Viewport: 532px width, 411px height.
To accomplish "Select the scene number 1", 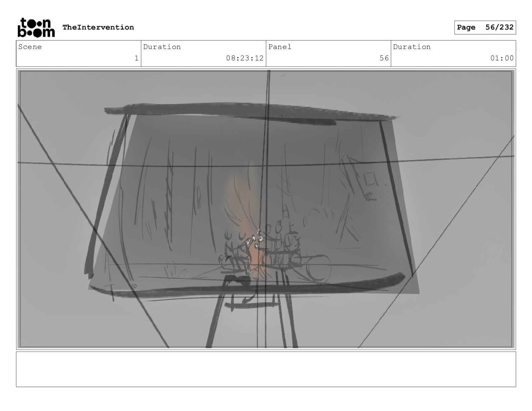I will 136,58.
